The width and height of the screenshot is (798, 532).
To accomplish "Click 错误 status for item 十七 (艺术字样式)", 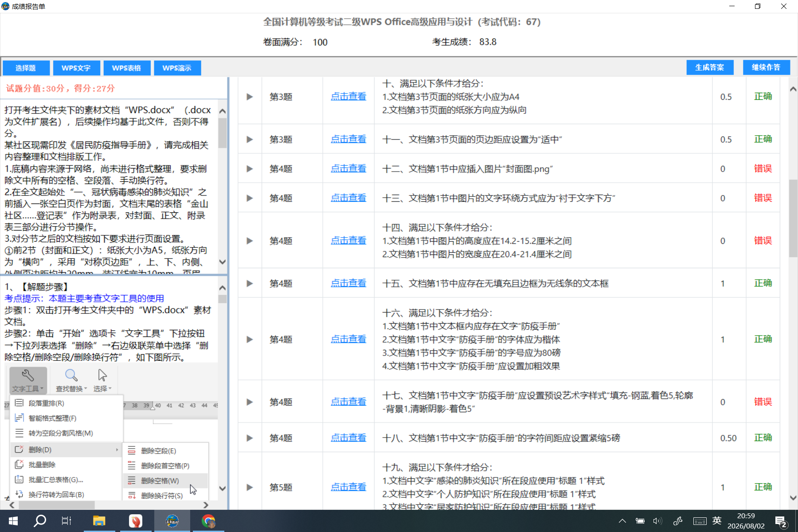I will click(763, 402).
